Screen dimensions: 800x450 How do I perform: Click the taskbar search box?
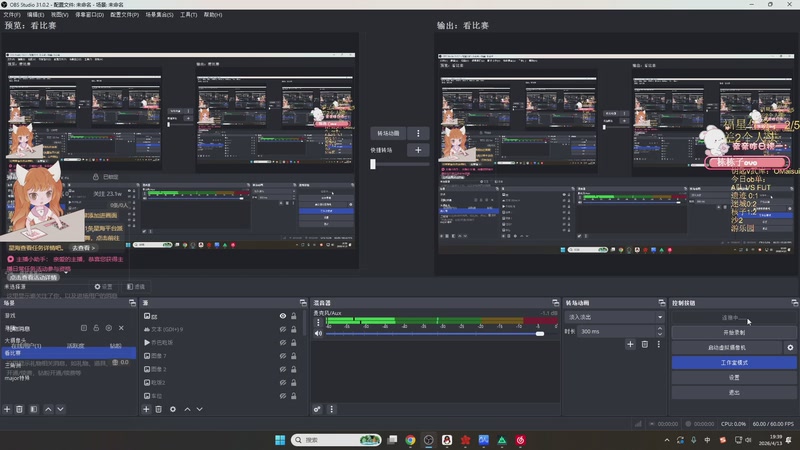coord(336,440)
